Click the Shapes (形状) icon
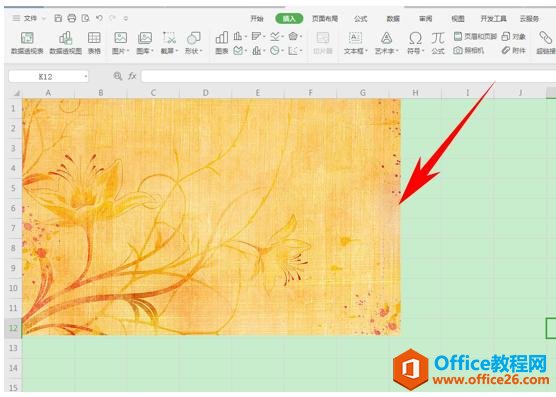The height and width of the screenshot is (397, 556). (194, 38)
